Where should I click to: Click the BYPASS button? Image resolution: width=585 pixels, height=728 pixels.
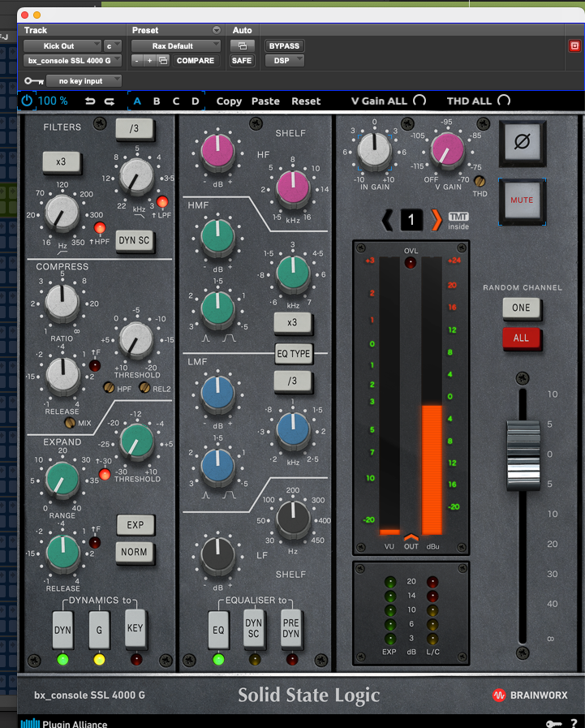pyautogui.click(x=285, y=46)
